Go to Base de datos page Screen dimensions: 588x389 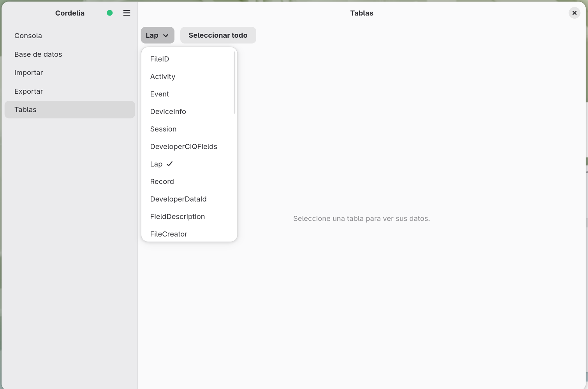coord(70,54)
